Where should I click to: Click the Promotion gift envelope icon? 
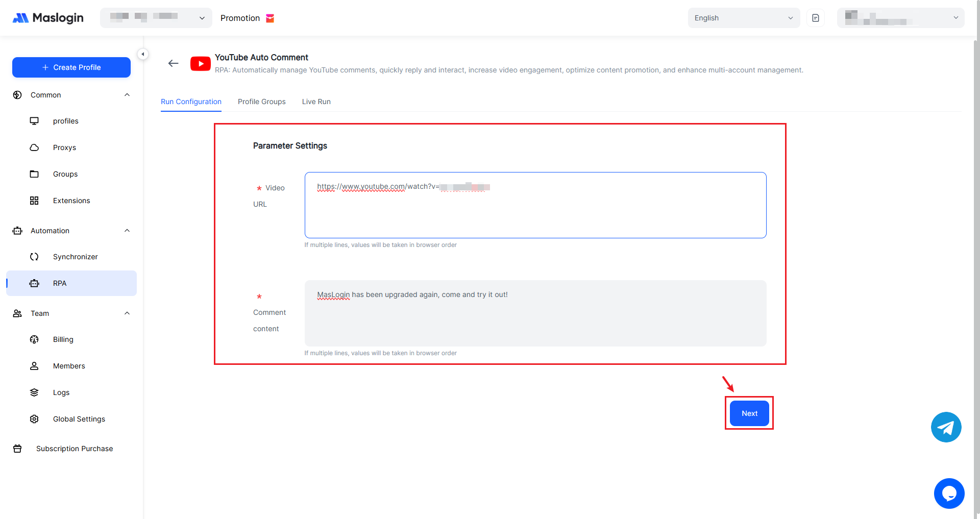[x=270, y=18]
